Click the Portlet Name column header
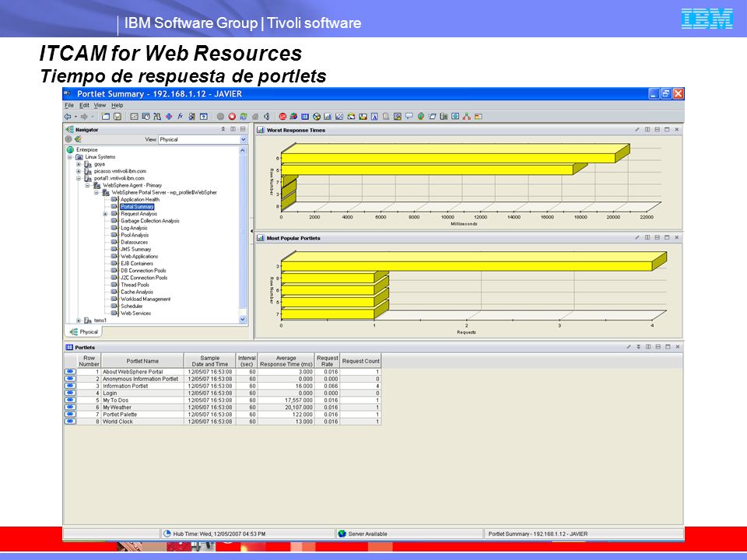The image size is (747, 560). [142, 361]
